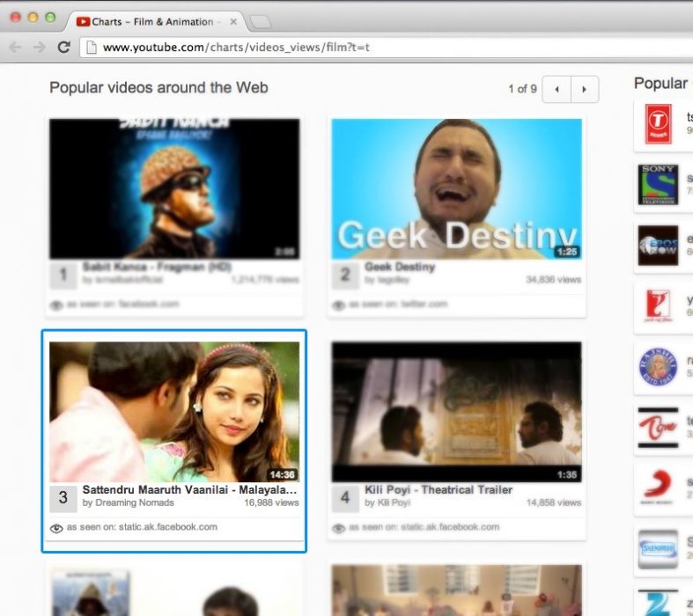Play the Geek Destiny video thumbnail
Image resolution: width=693 pixels, height=616 pixels.
tap(456, 188)
